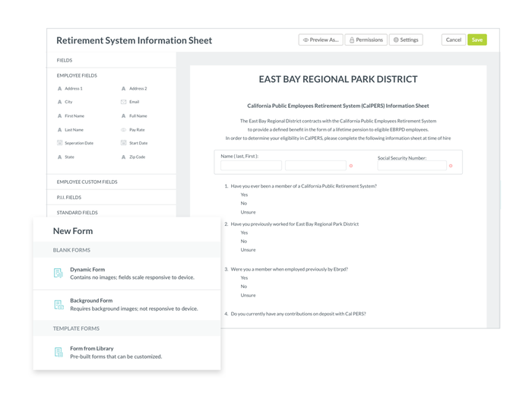The image size is (532, 399).
Task: Click the Dynamic Form icon
Action: (59, 273)
